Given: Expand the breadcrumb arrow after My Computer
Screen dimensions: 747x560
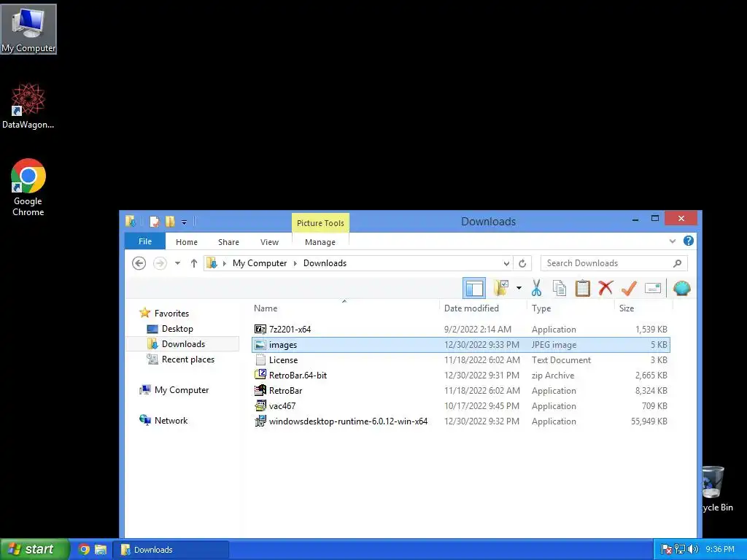Looking at the screenshot, I should (x=295, y=263).
